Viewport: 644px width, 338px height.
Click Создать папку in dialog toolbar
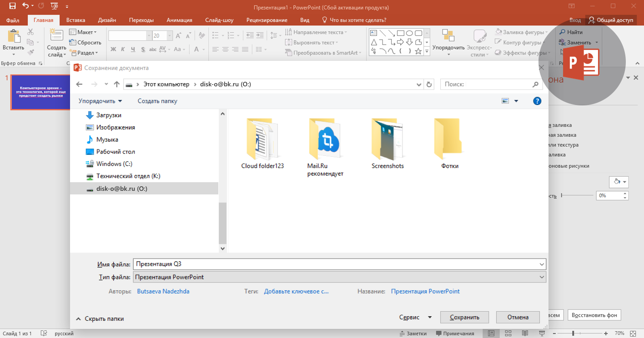coord(157,101)
